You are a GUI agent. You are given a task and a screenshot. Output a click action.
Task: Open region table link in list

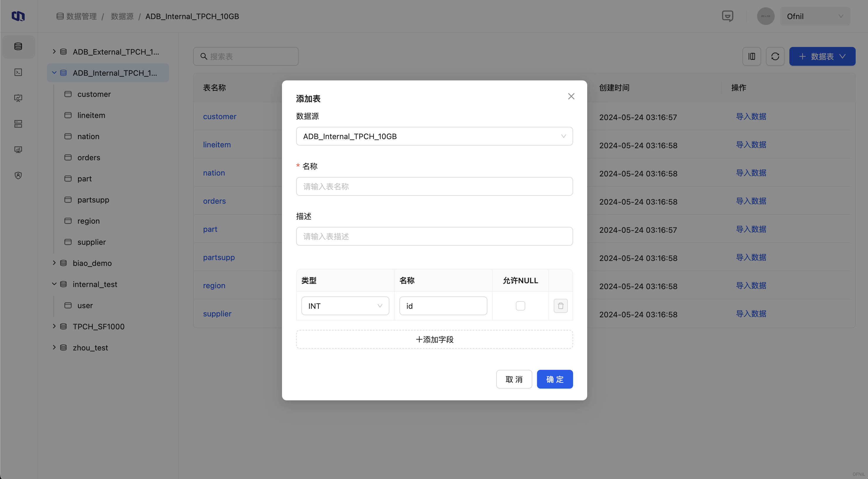click(x=214, y=285)
